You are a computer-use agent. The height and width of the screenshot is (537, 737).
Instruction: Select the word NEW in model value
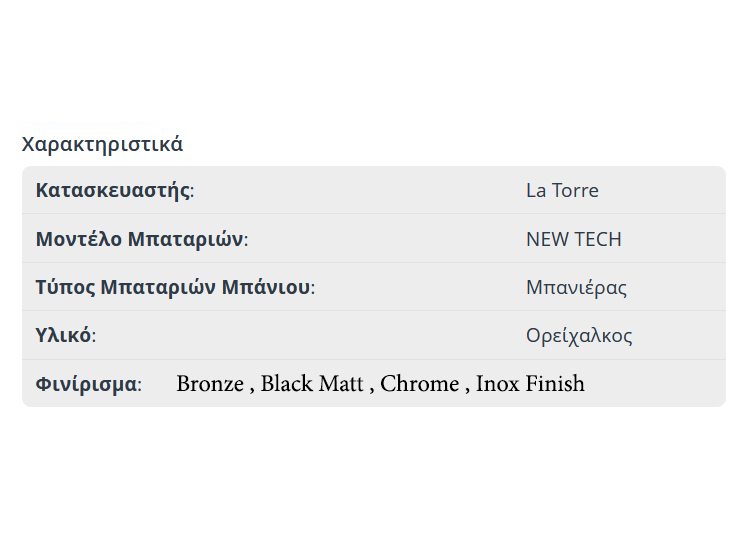(x=547, y=240)
